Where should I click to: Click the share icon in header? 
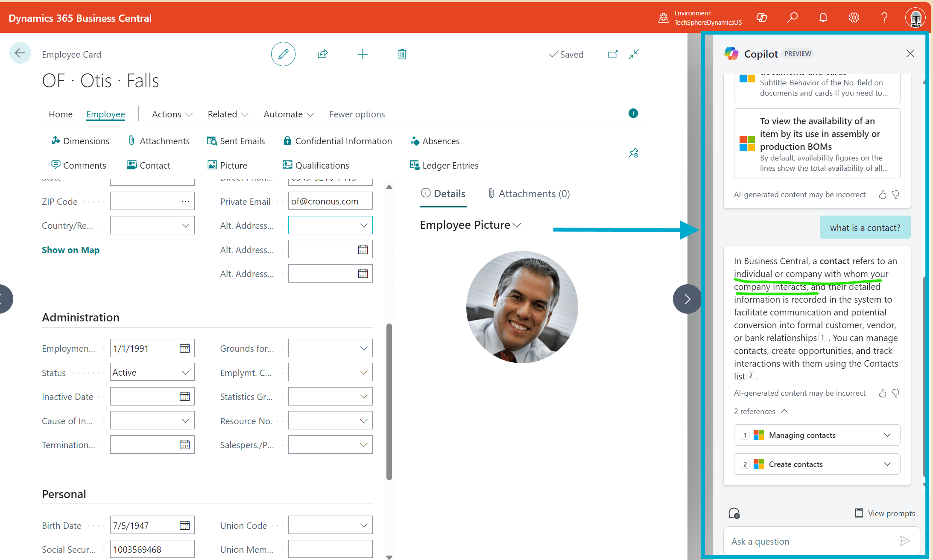[322, 54]
